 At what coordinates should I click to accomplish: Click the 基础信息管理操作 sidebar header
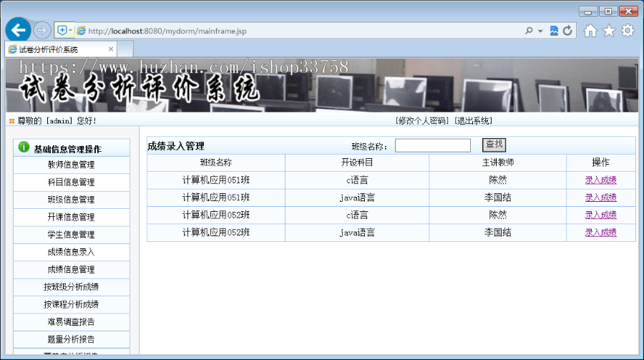tap(67, 149)
